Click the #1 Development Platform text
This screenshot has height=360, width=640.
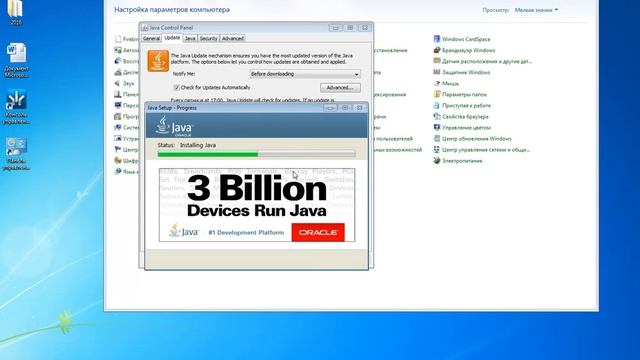[x=246, y=232]
